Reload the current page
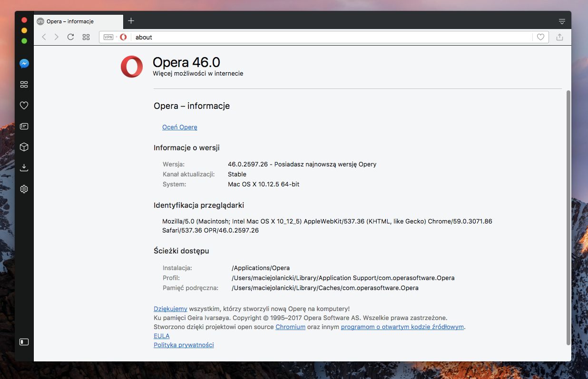This screenshot has height=379, width=588. coord(70,37)
